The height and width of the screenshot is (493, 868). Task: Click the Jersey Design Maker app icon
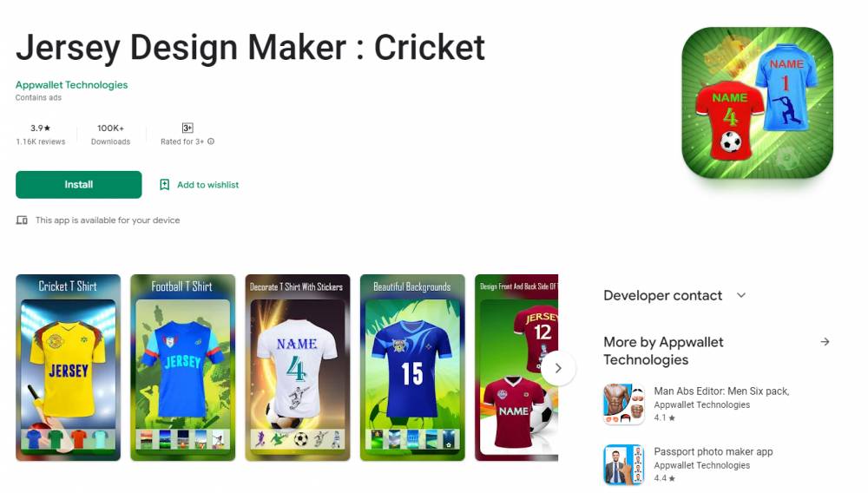[757, 103]
